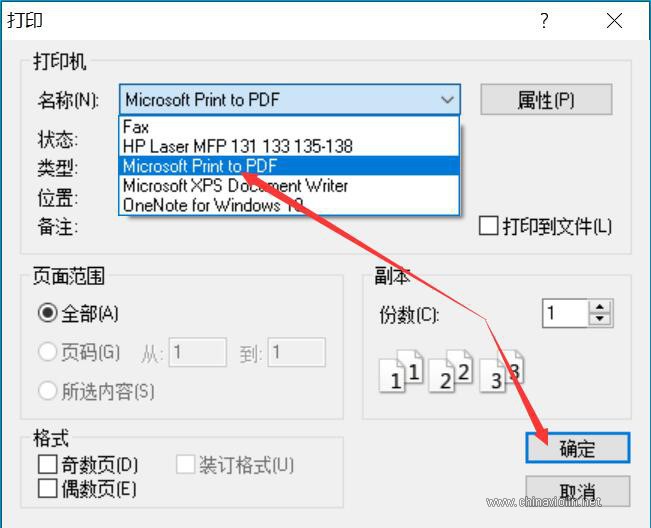651x528 pixels.
Task: Check the 偶数页 even pages checkbox
Action: tap(47, 488)
